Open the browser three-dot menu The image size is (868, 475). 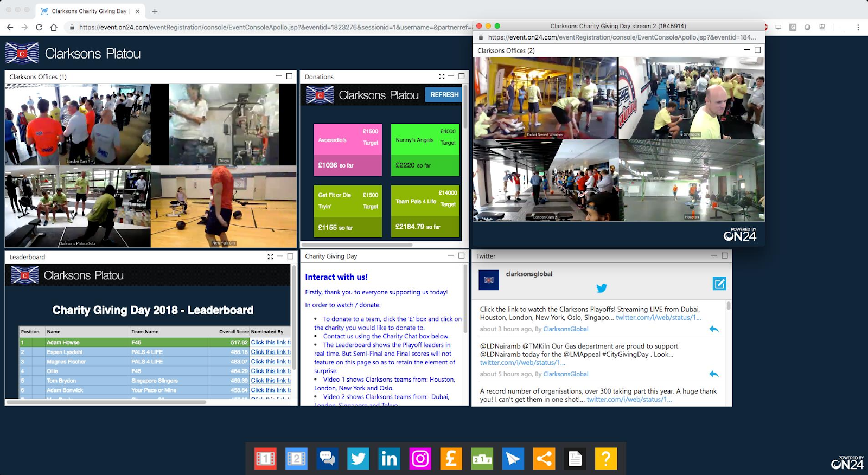pyautogui.click(x=858, y=27)
